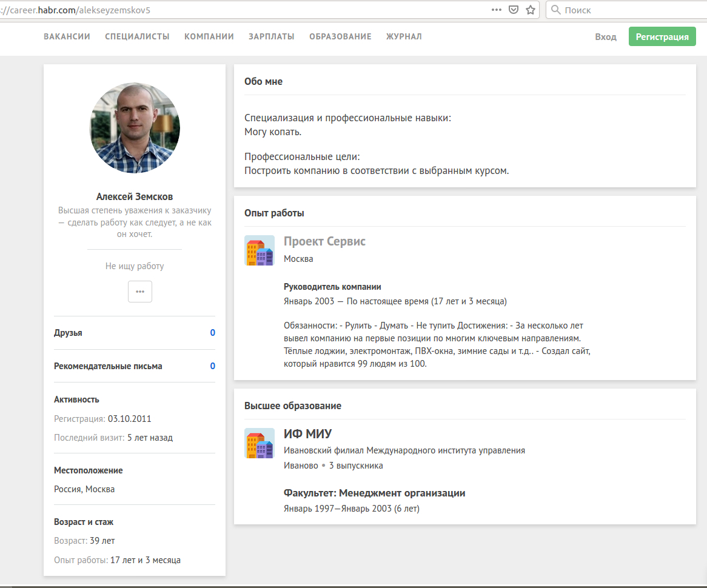Click the bookmark star icon
The image size is (707, 588).
pos(531,10)
